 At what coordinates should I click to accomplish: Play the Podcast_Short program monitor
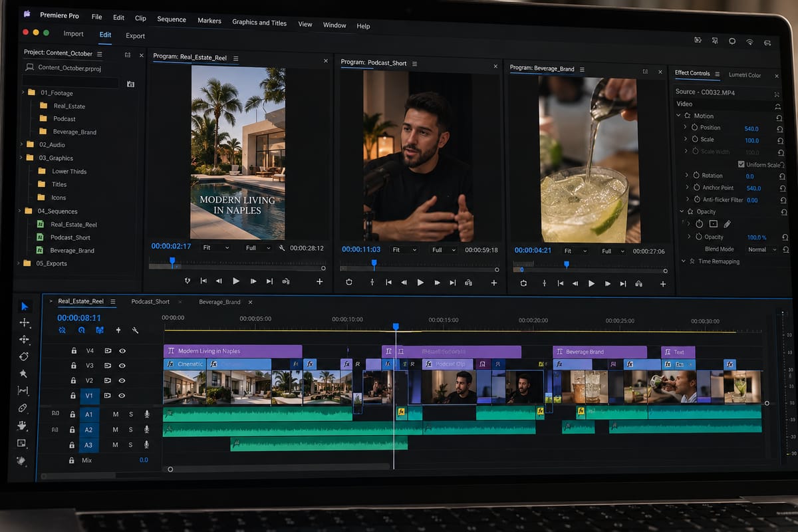[420, 283]
